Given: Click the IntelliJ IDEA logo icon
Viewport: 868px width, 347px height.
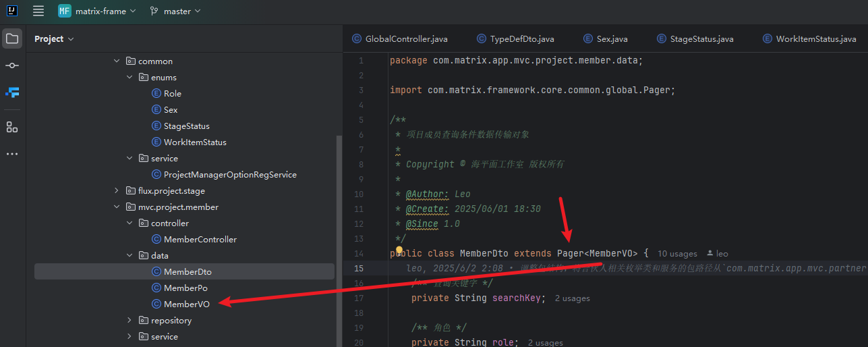Looking at the screenshot, I should [11, 11].
